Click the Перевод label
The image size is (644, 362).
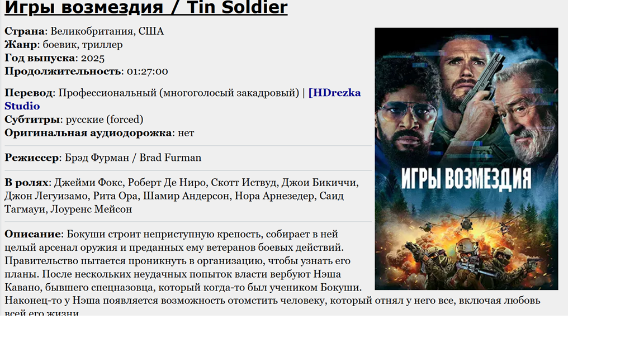tap(29, 93)
